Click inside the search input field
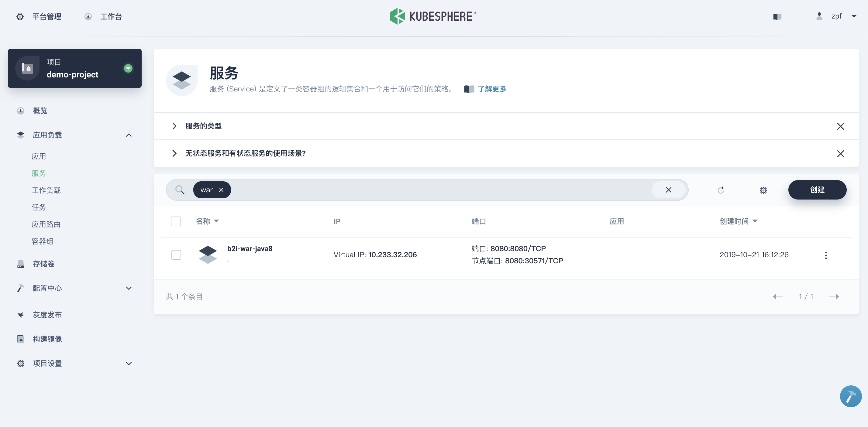This screenshot has width=868, height=427. [x=438, y=190]
